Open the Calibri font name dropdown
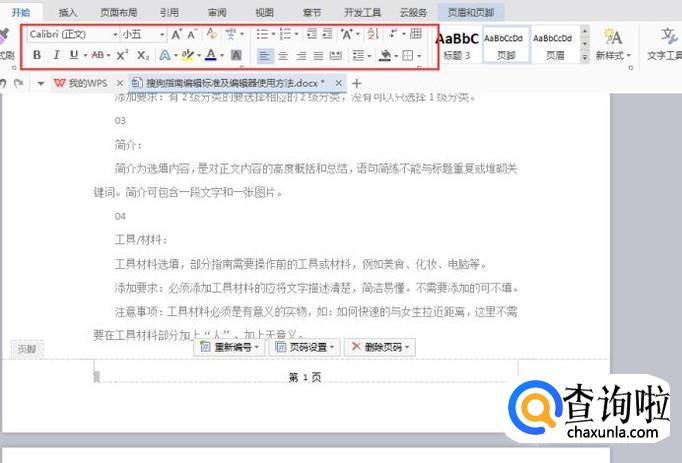The image size is (682, 463). pos(115,34)
